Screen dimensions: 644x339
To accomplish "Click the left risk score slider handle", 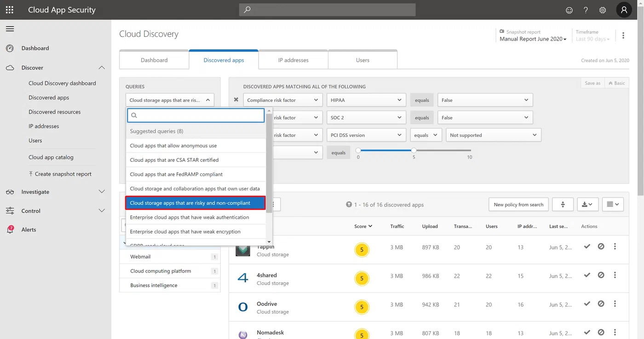I will tap(358, 150).
